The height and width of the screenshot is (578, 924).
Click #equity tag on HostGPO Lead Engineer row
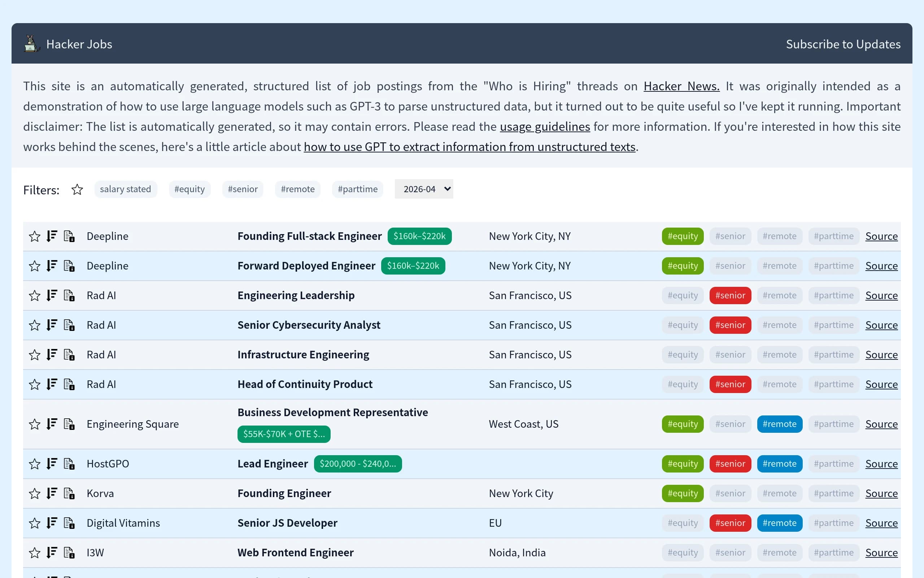coord(683,464)
